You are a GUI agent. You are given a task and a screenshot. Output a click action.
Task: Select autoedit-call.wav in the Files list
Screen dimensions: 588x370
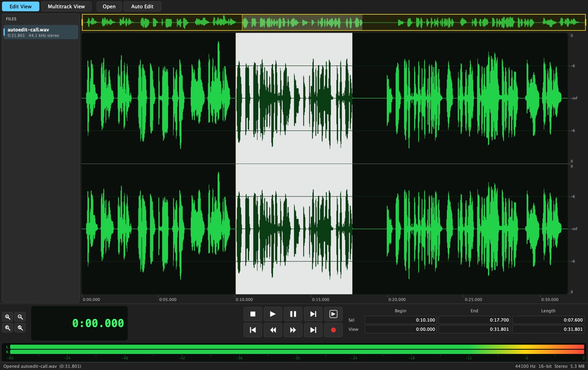[41, 32]
